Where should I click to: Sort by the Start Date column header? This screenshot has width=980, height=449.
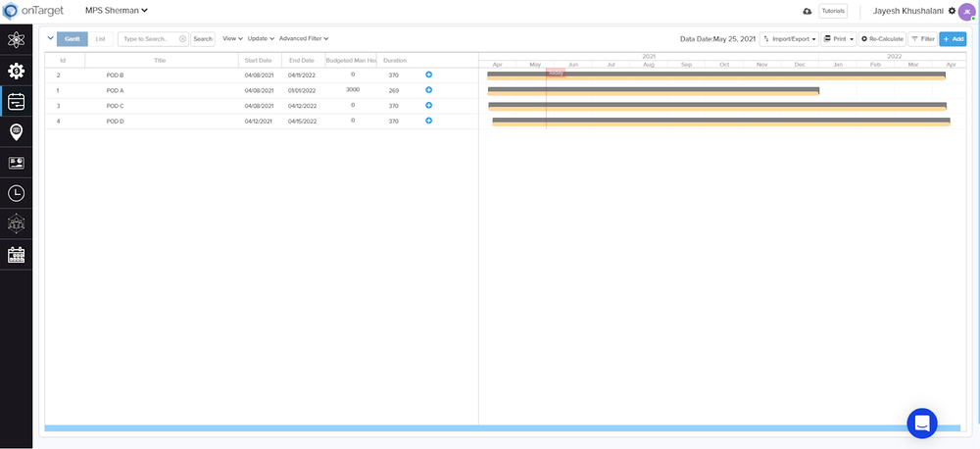coord(258,61)
